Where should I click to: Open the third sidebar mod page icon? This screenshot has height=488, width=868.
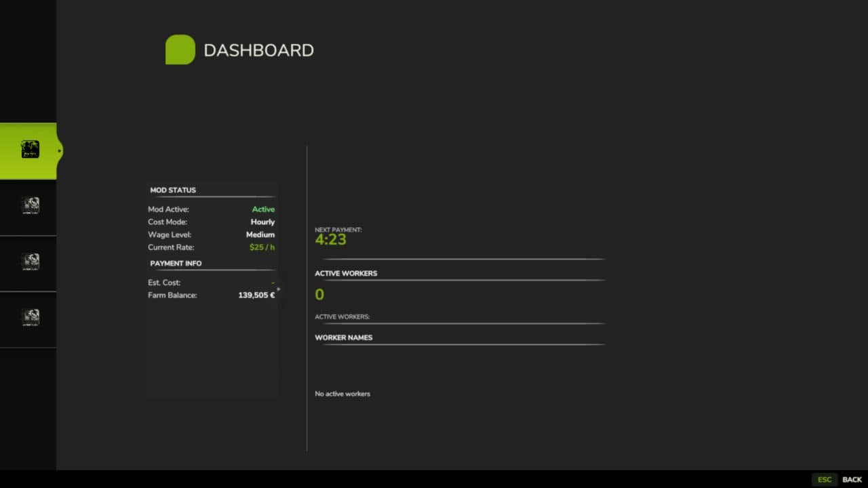click(30, 262)
